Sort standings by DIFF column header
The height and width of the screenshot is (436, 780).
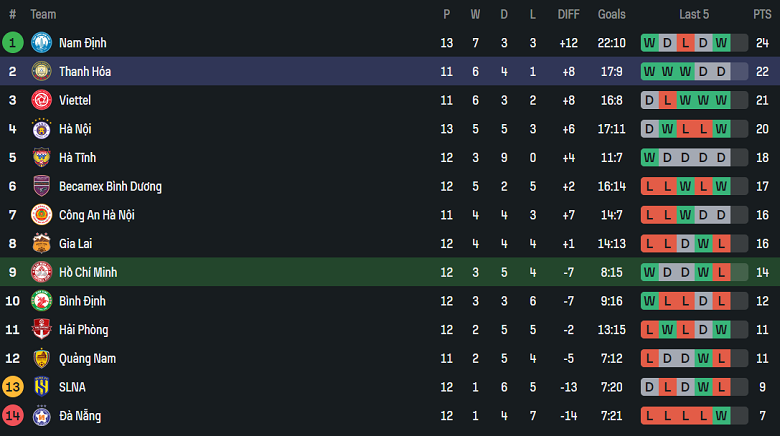coord(568,14)
